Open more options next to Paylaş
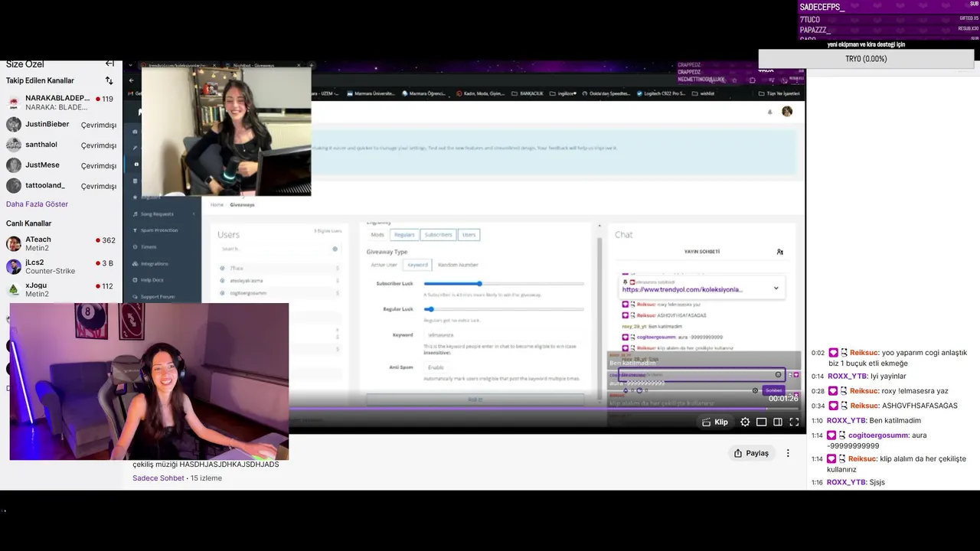 tap(788, 453)
